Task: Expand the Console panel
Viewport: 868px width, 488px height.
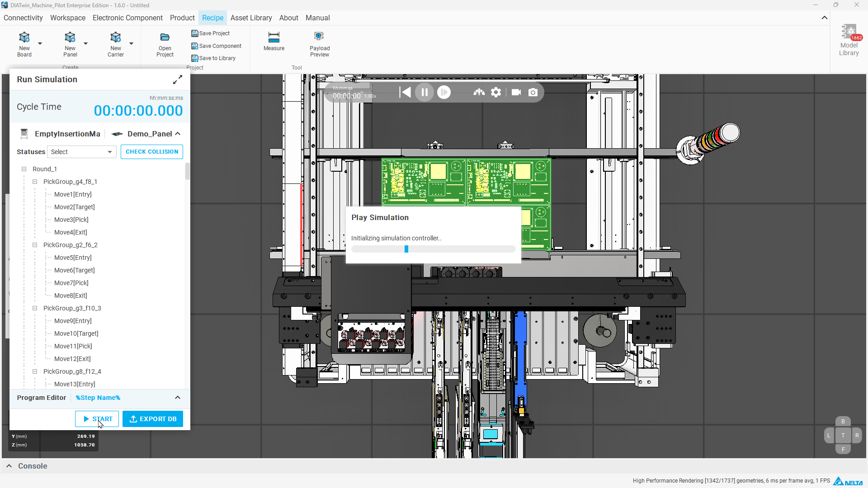Action: click(9, 466)
